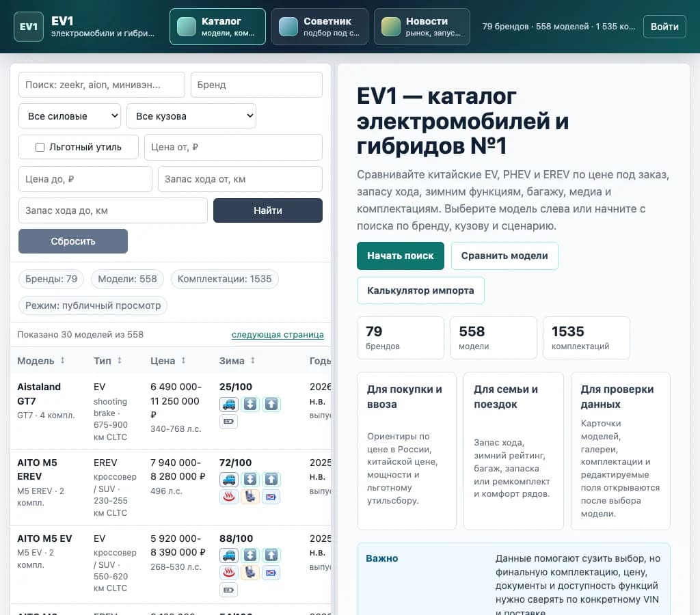
Task: Click the up-down arrow icon in Aistaland GT7 row
Action: click(x=250, y=405)
